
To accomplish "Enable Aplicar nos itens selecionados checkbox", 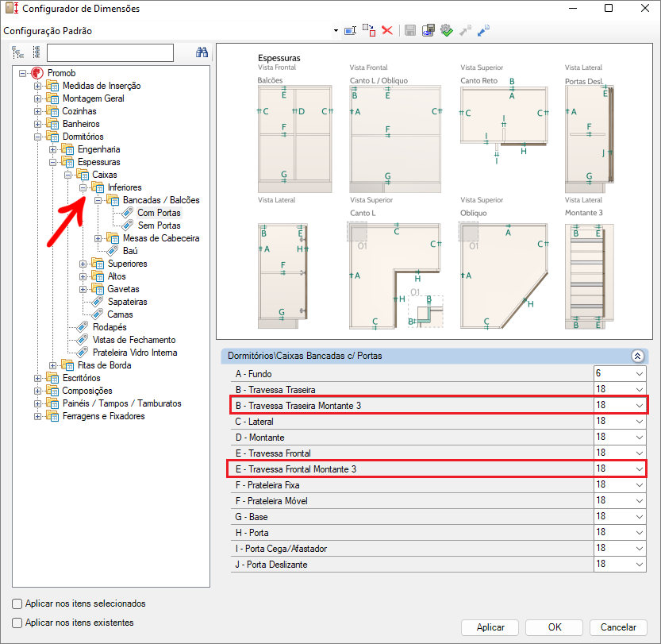I will click(x=17, y=604).
